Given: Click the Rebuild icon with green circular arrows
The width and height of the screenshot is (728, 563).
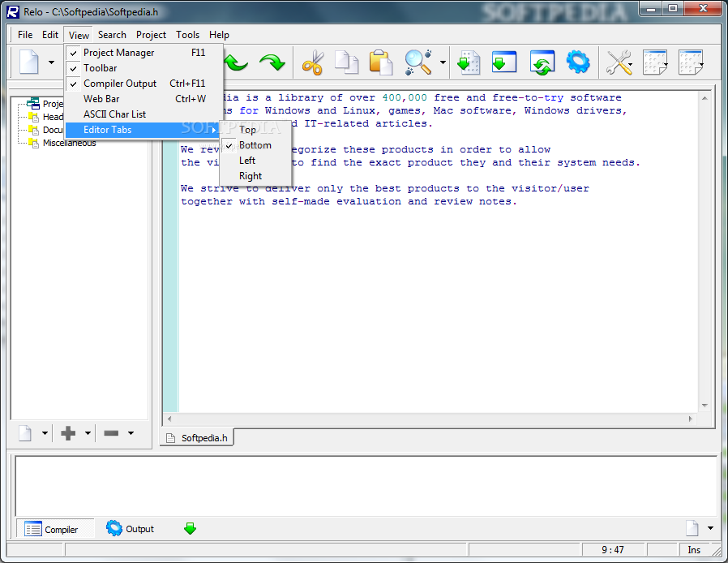Looking at the screenshot, I should 542,62.
